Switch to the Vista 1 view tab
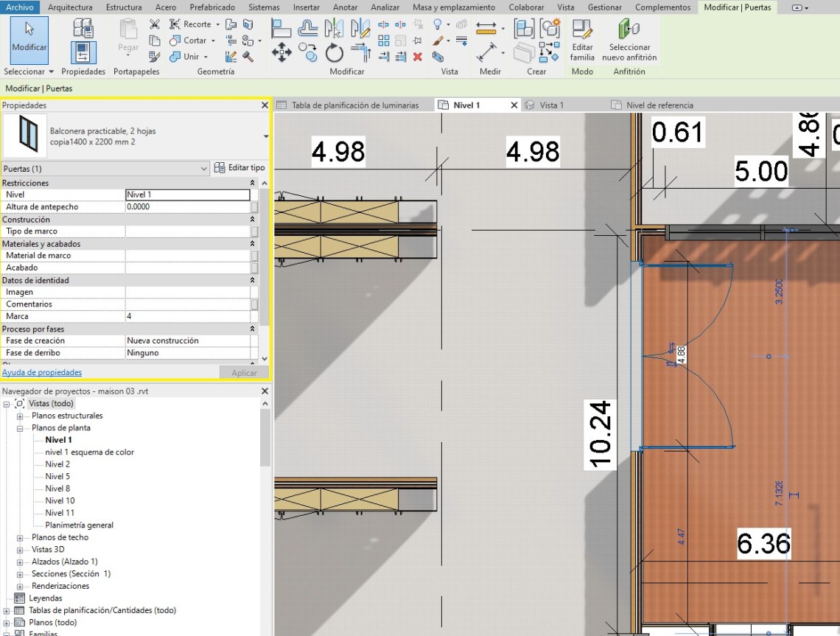 pos(551,105)
